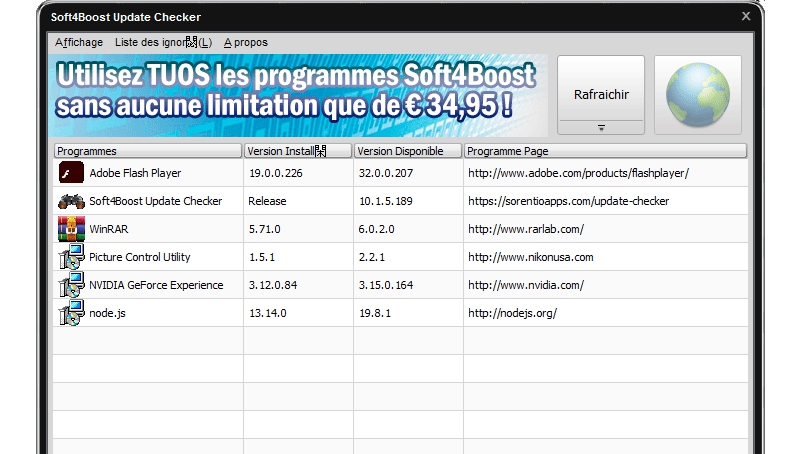
Task: Open the Liste des ignorés menu
Action: (x=163, y=42)
